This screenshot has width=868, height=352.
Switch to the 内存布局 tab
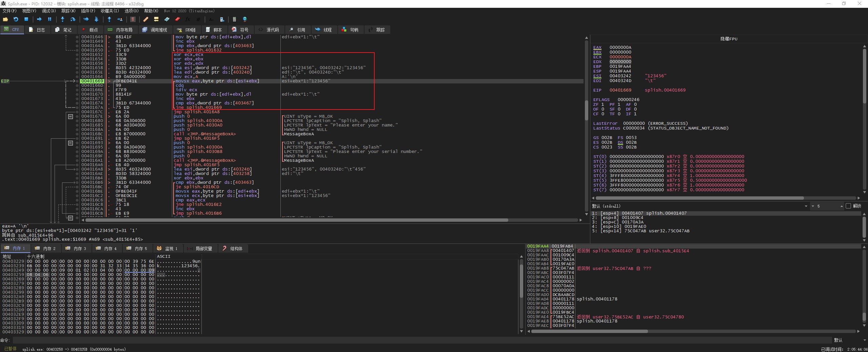click(120, 30)
